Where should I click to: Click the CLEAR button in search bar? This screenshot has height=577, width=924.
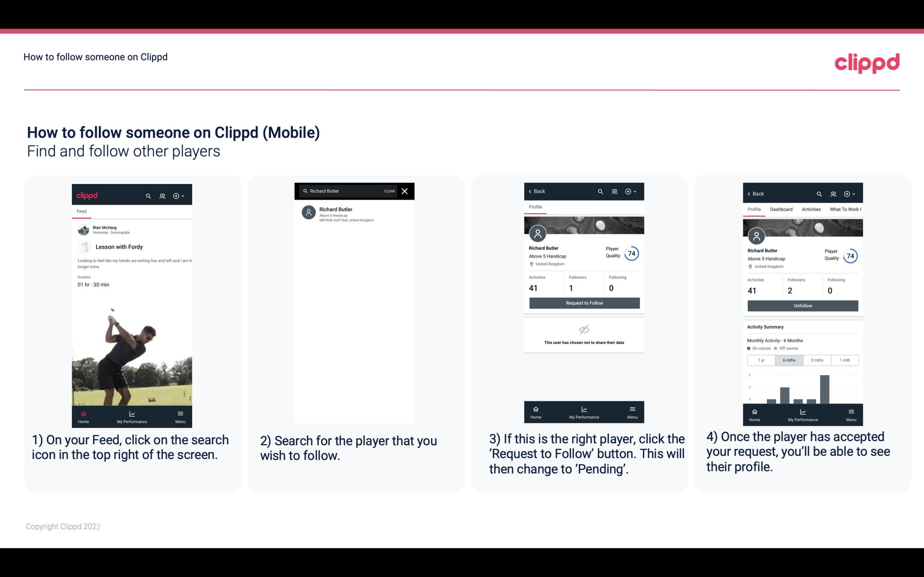tap(389, 191)
